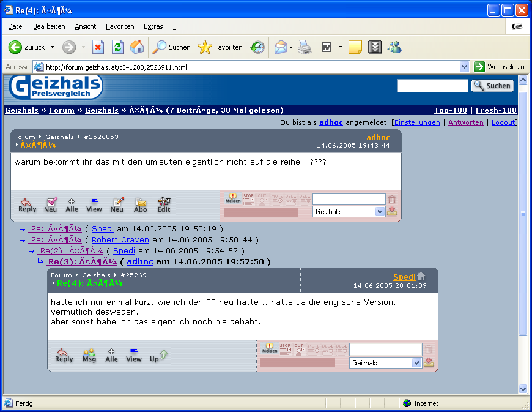Viewport: 532px width, 412px height.
Task: Open browsing history clock icon
Action: pyautogui.click(x=257, y=47)
